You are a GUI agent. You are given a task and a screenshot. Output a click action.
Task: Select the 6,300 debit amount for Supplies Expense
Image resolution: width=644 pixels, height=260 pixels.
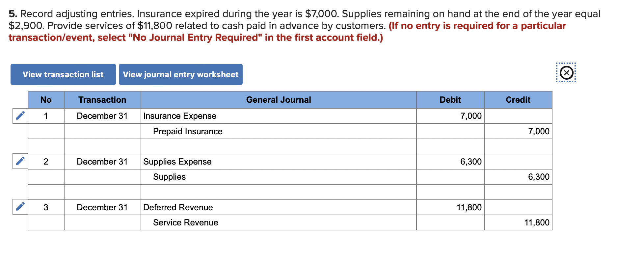(x=471, y=162)
